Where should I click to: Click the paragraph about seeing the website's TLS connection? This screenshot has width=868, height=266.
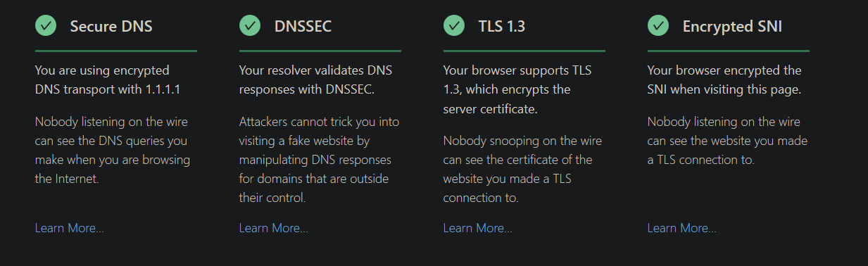pos(727,141)
